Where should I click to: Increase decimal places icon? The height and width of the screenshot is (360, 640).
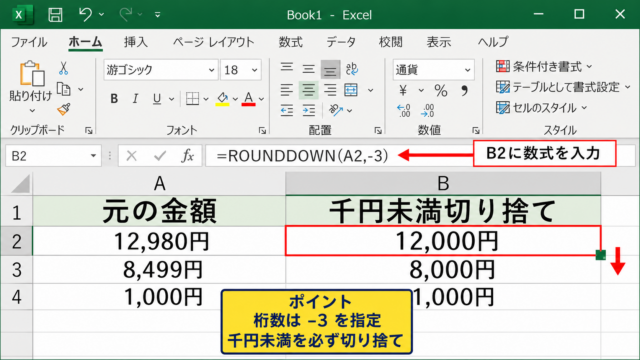404,110
